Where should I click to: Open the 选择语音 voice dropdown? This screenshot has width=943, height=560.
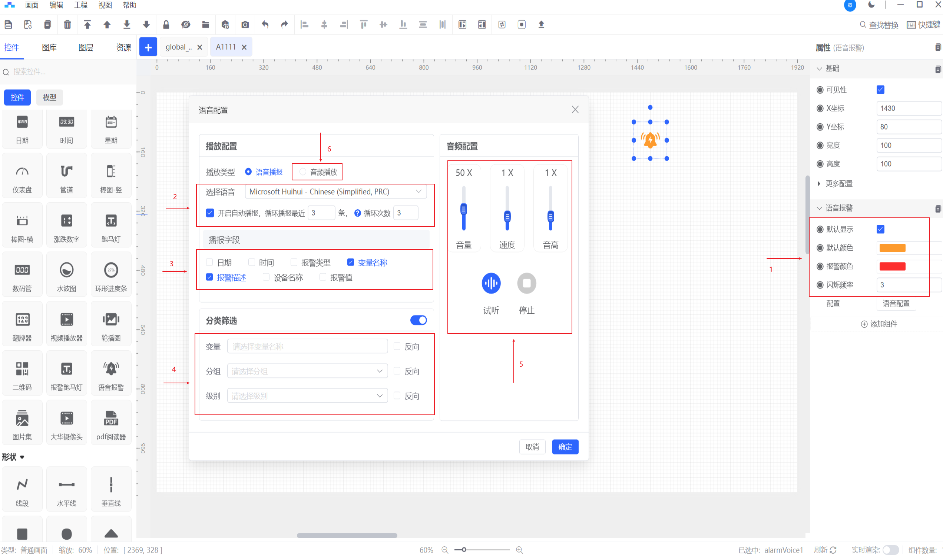[335, 192]
